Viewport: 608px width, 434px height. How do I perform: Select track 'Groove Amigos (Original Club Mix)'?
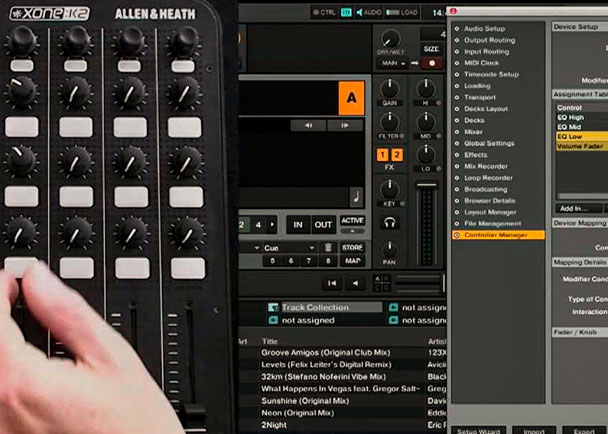tap(326, 353)
